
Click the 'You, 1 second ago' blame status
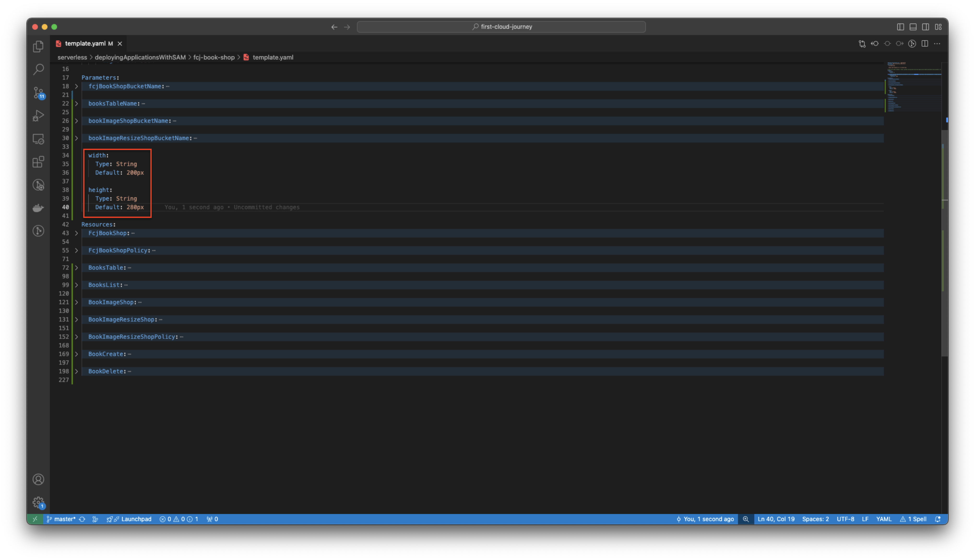(x=705, y=519)
